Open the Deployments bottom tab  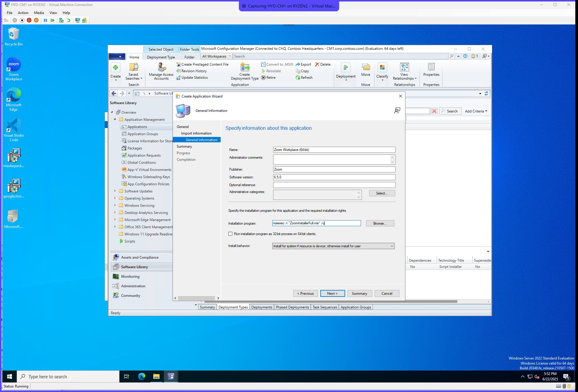coord(262,307)
